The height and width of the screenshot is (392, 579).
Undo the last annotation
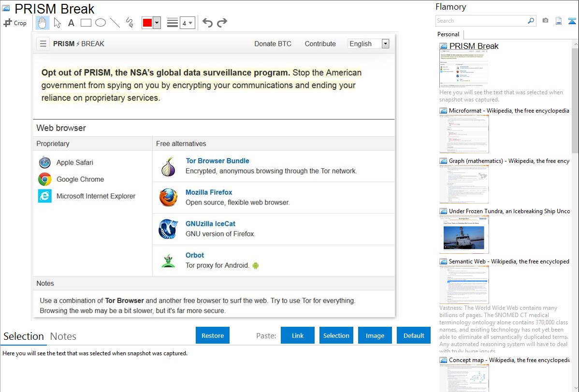click(x=207, y=23)
